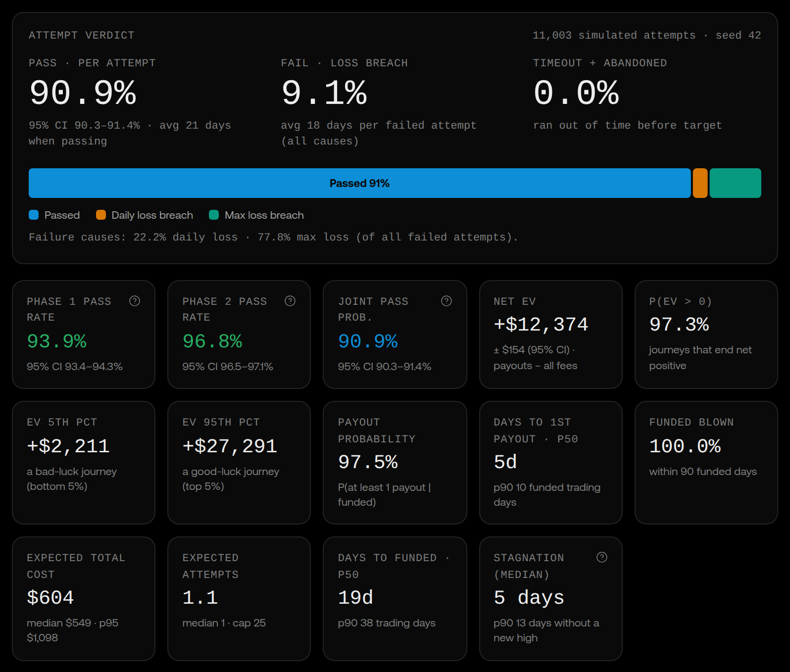The height and width of the screenshot is (672, 790).
Task: Click the 1.1 expected attempts value
Action: pos(200,597)
